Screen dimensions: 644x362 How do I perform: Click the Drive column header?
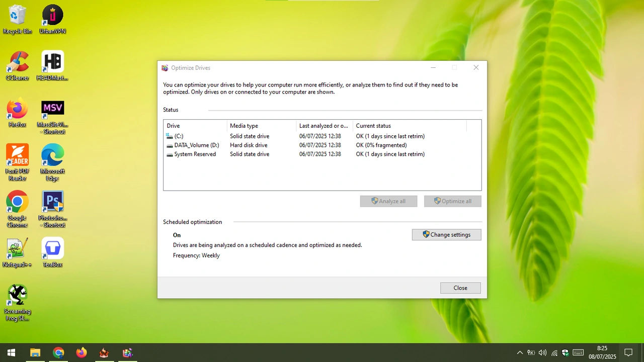pos(174,126)
